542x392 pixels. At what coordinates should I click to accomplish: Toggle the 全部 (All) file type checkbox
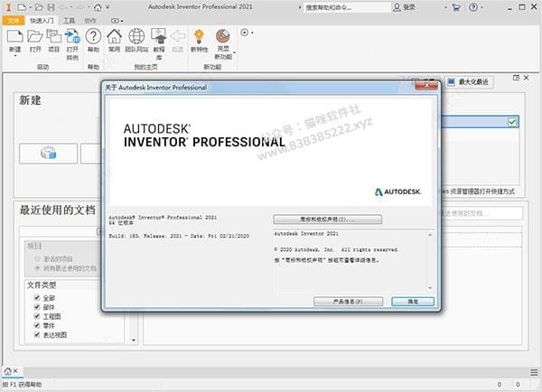(x=37, y=298)
